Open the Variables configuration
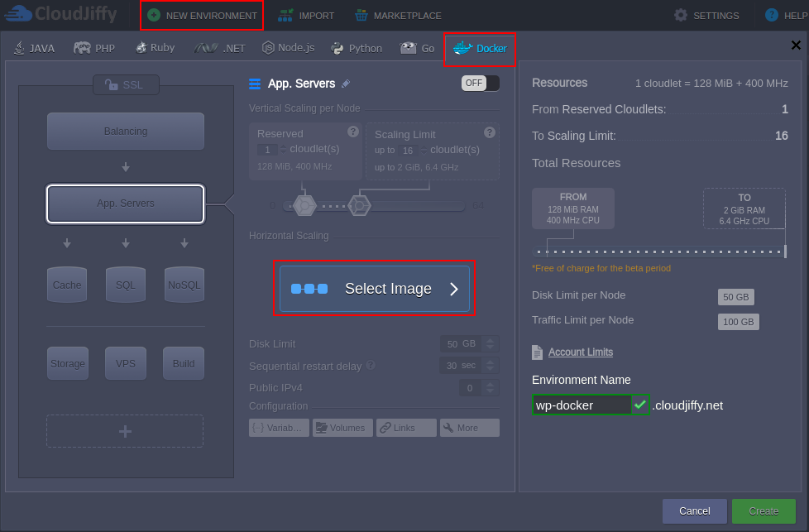Screen dimensions: 809x532 pos(279,428)
